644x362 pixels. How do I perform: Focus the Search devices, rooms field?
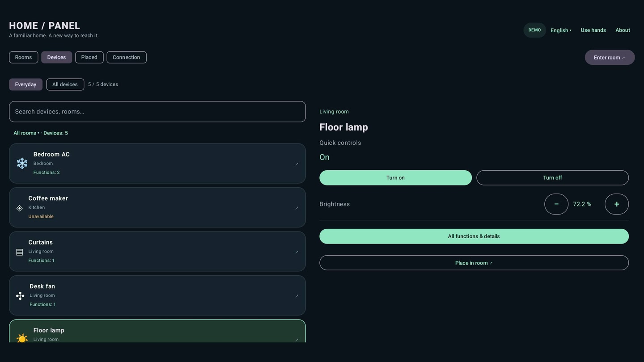click(x=157, y=112)
